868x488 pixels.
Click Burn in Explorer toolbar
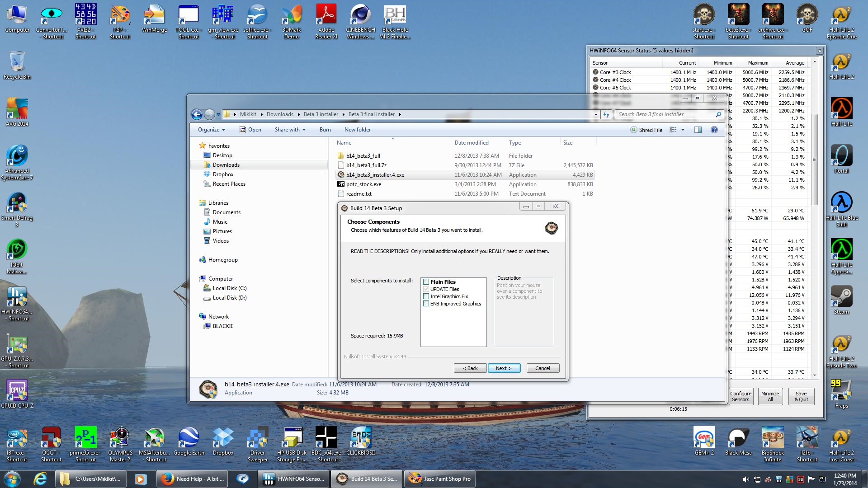(x=325, y=130)
